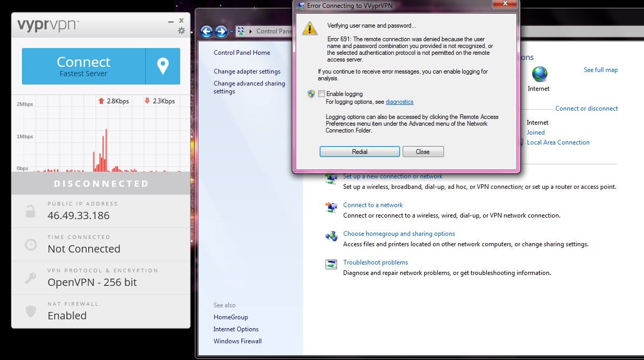
Task: Click the Troubleshoot problems icon
Action: [x=331, y=265]
